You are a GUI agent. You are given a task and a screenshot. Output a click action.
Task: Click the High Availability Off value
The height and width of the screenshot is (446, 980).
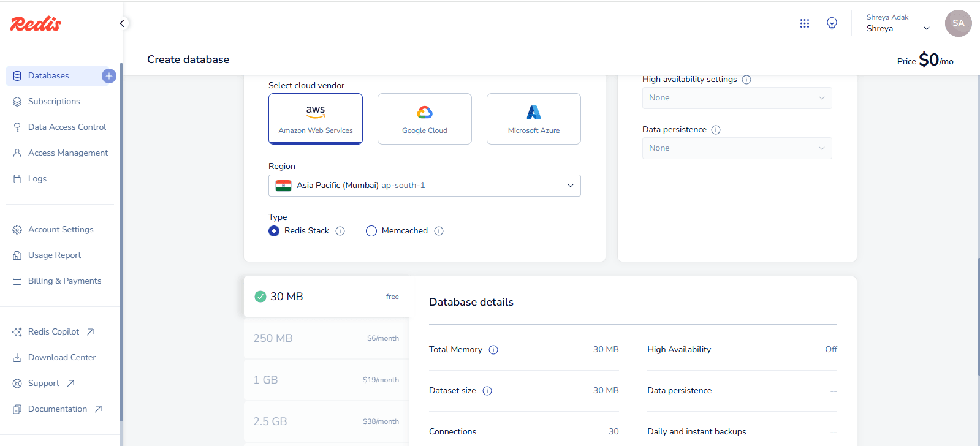click(831, 350)
